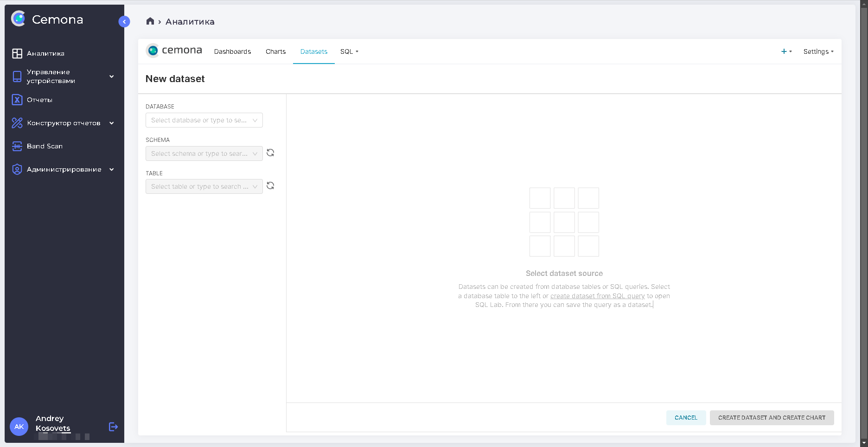Image resolution: width=868 pixels, height=447 pixels.
Task: Open the Settings menu
Action: coord(818,51)
